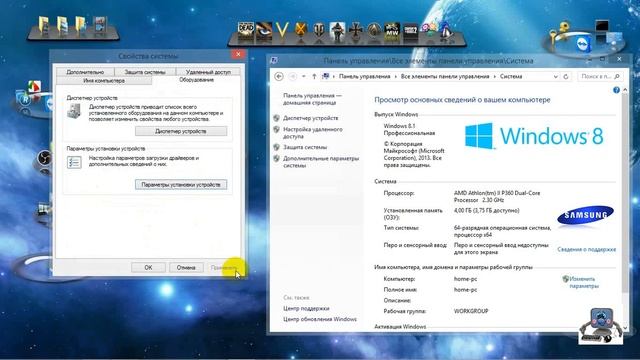Click the robot gadget in bottom-right corner

click(x=600, y=326)
